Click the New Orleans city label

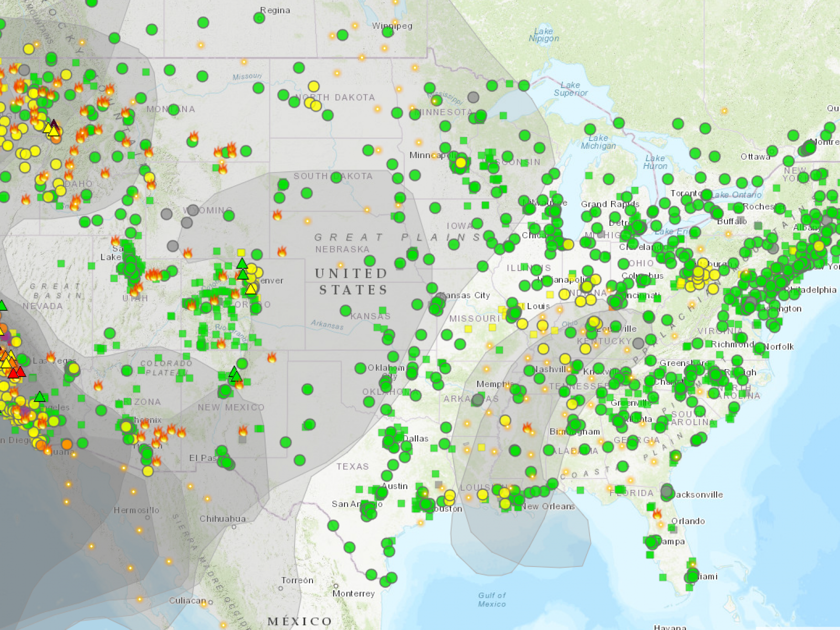click(x=548, y=507)
